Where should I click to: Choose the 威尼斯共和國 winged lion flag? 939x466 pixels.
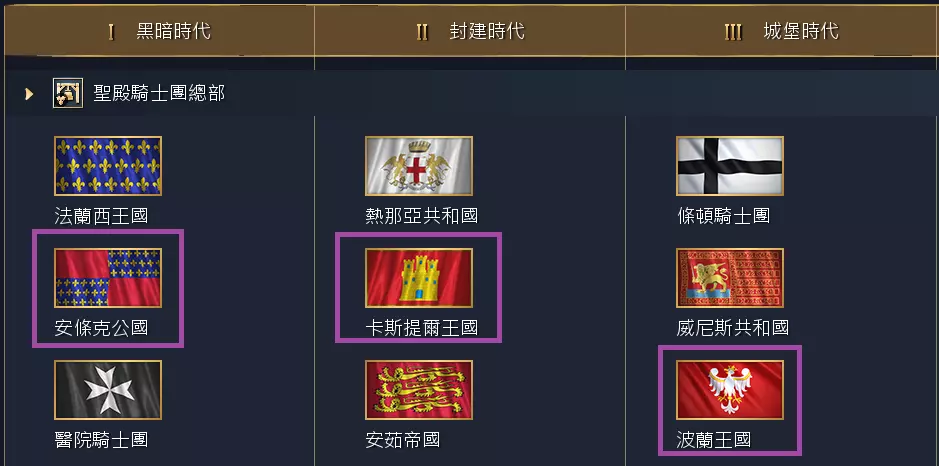[730, 278]
